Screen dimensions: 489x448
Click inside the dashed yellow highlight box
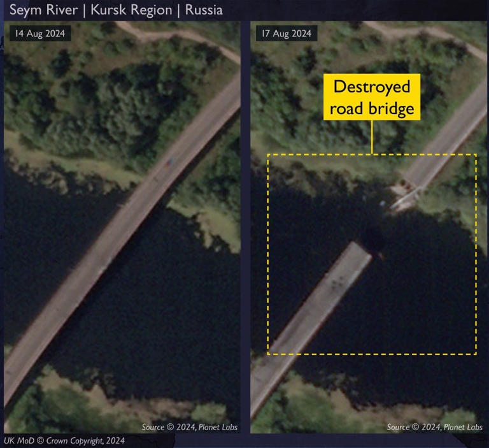tap(372, 254)
